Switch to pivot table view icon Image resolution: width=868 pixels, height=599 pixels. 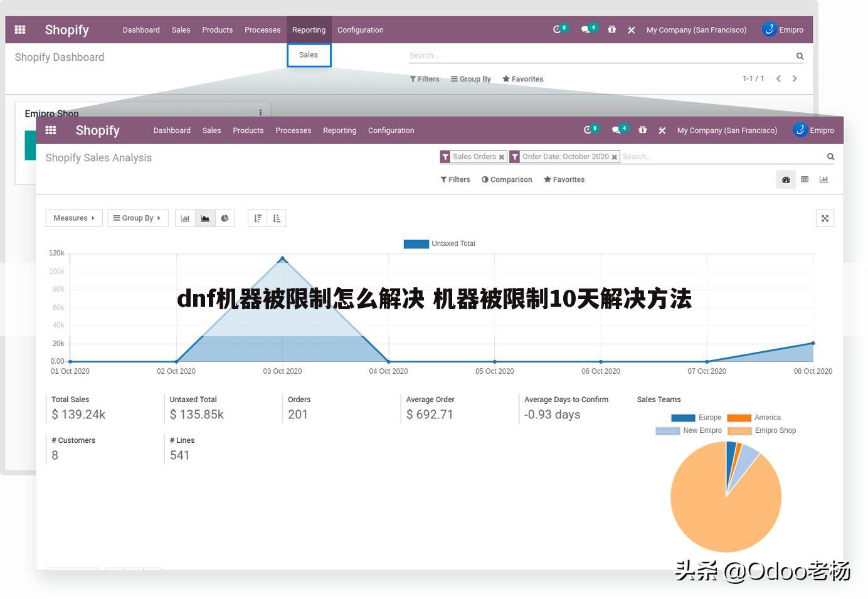pyautogui.click(x=805, y=179)
